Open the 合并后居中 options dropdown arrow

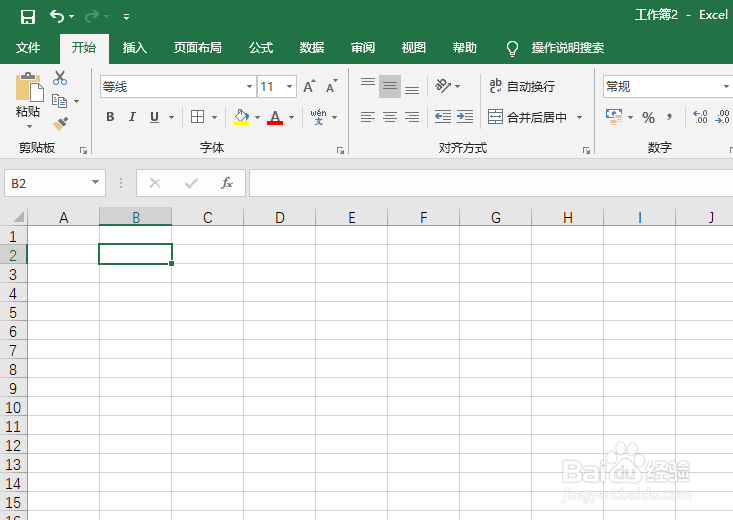click(x=580, y=117)
